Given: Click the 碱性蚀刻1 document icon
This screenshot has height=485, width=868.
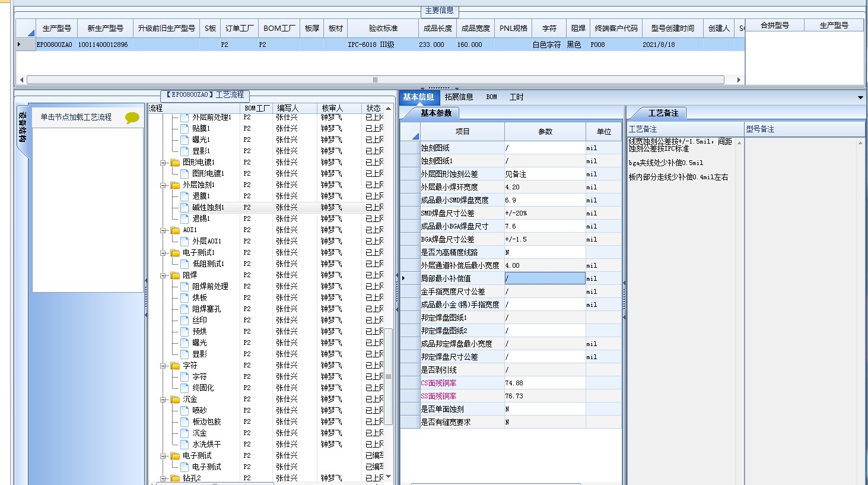Looking at the screenshot, I should (185, 208).
